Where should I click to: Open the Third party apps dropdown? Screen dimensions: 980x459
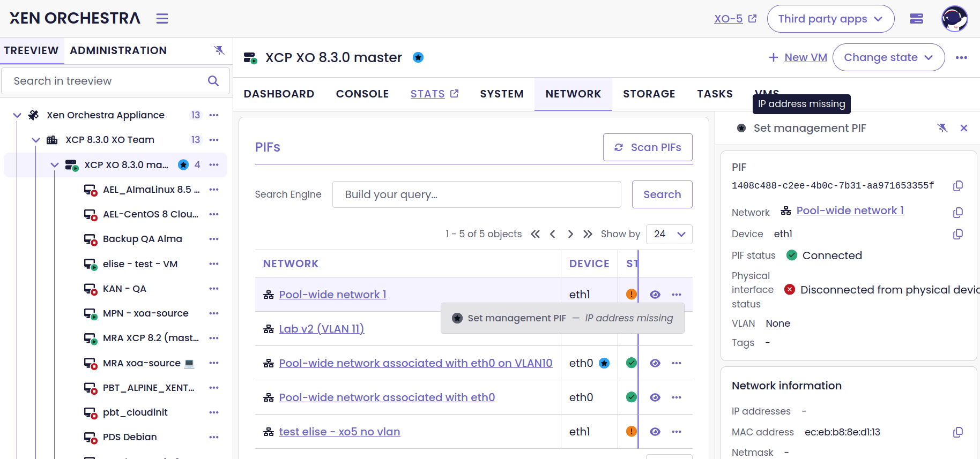(830, 19)
